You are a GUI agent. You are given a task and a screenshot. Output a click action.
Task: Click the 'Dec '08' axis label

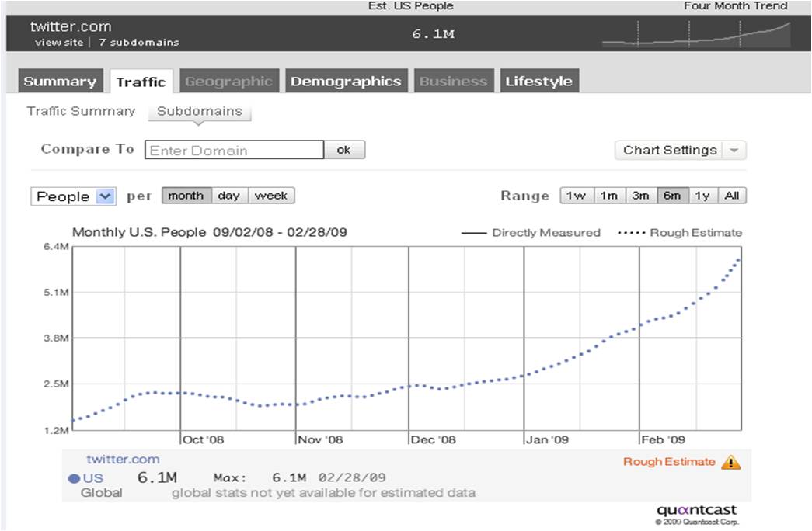click(x=433, y=440)
